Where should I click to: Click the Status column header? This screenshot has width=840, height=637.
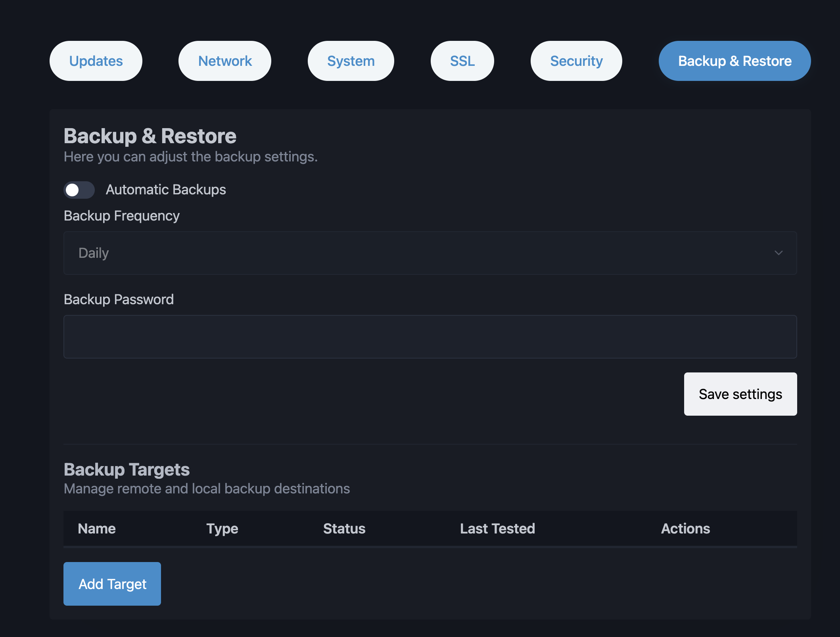(344, 528)
